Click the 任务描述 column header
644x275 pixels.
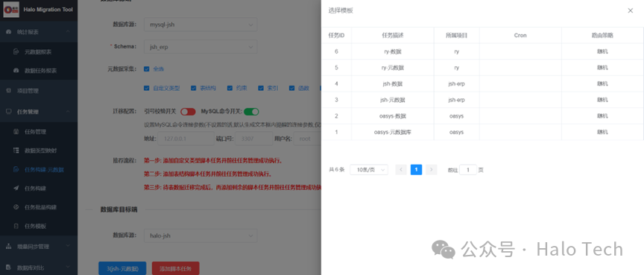coord(393,36)
